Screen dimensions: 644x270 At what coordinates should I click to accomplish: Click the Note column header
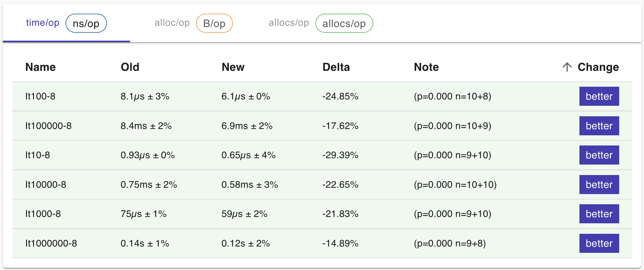(x=426, y=67)
